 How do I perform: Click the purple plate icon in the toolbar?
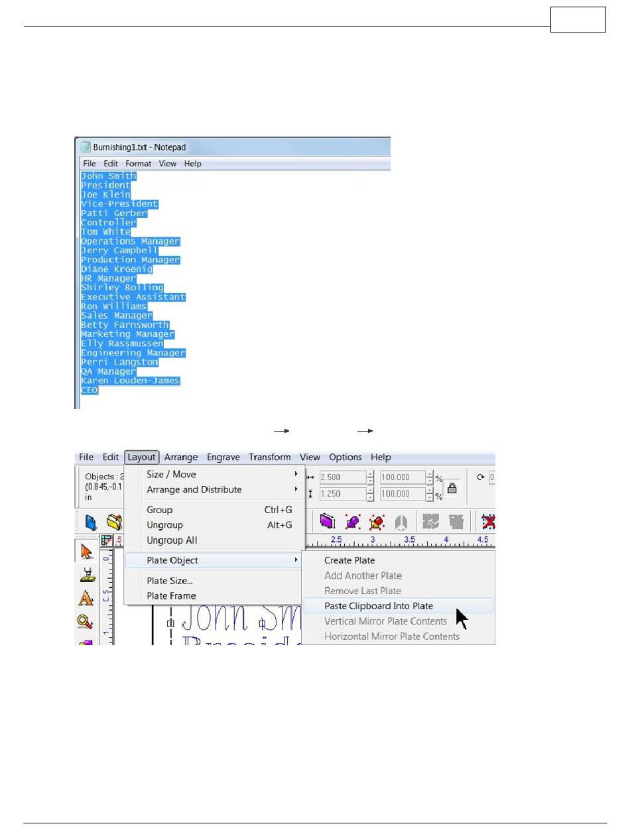(327, 522)
